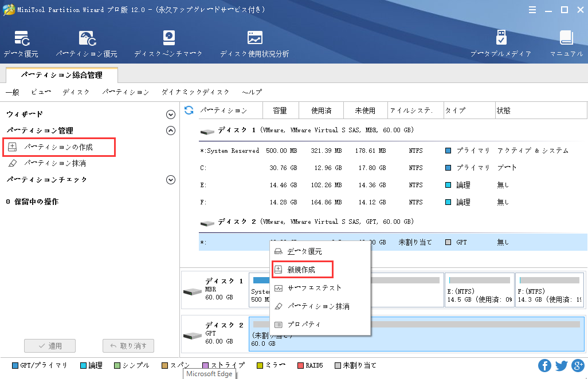
Task: Select the E: partition row
Action: point(393,185)
